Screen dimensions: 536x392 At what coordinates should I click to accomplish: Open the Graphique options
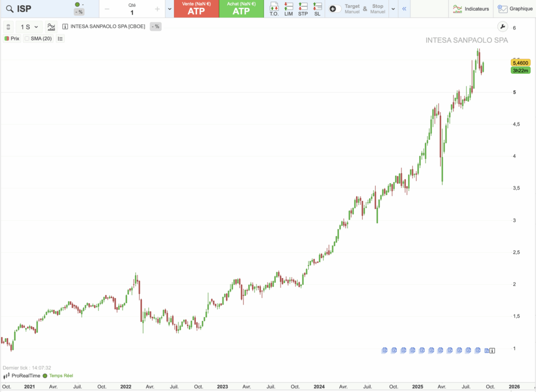coord(515,8)
